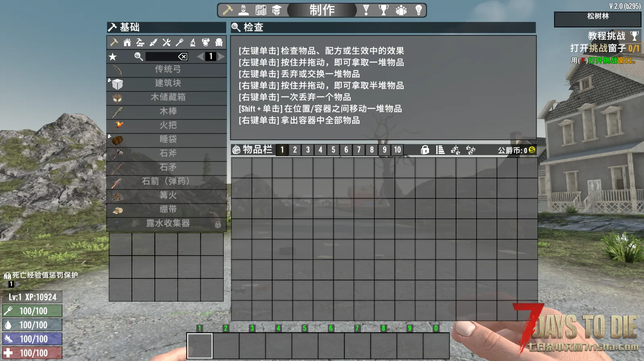Click the stack-all boxes icon
Screen dimensions: 644x361
(456, 150)
